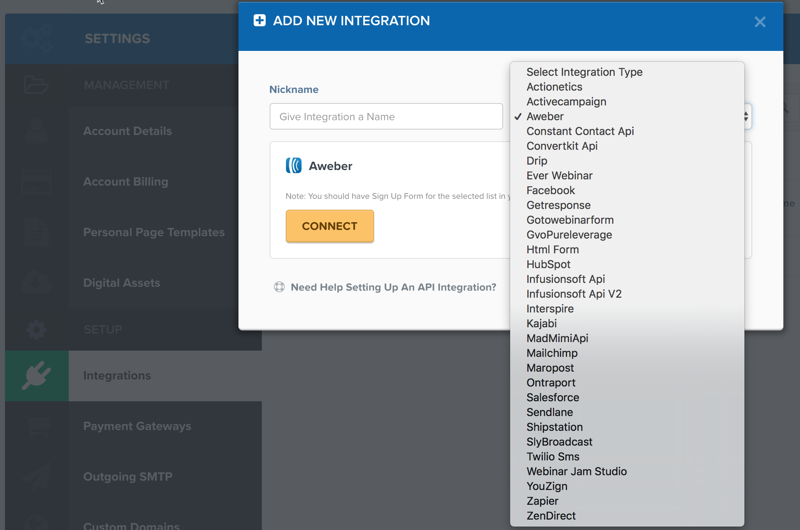The width and height of the screenshot is (800, 530).
Task: Pick Getresponse from the dropdown
Action: click(x=627, y=205)
